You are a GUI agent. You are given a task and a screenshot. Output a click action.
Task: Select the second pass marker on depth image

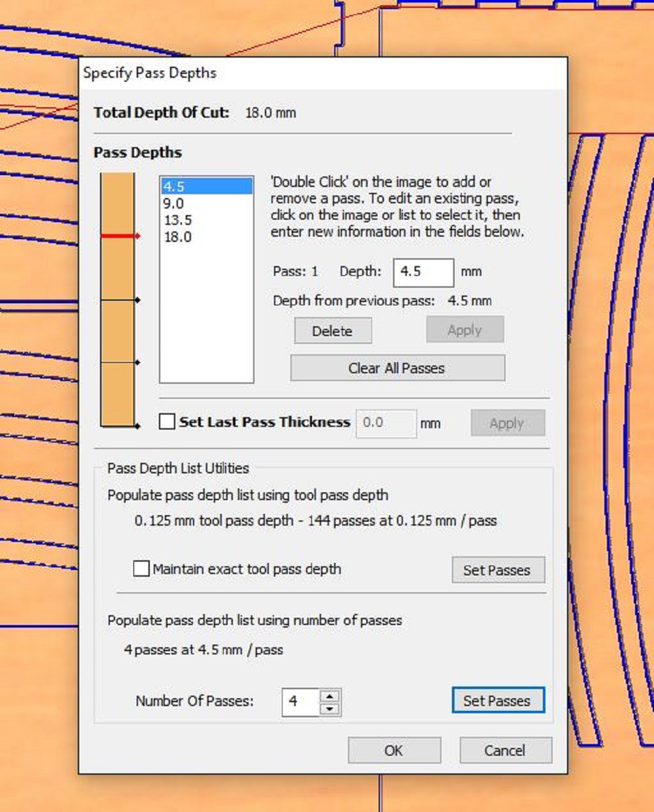point(120,300)
